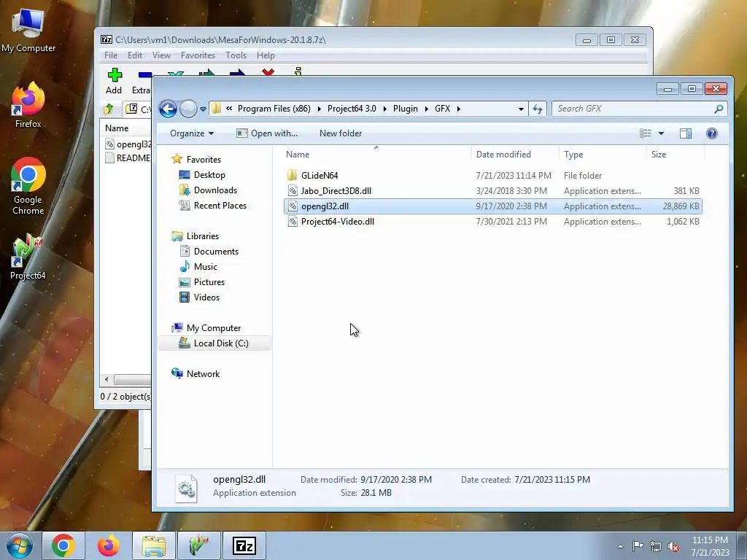Change your view icon in Explorer
The width and height of the screenshot is (747, 560).
(x=645, y=133)
